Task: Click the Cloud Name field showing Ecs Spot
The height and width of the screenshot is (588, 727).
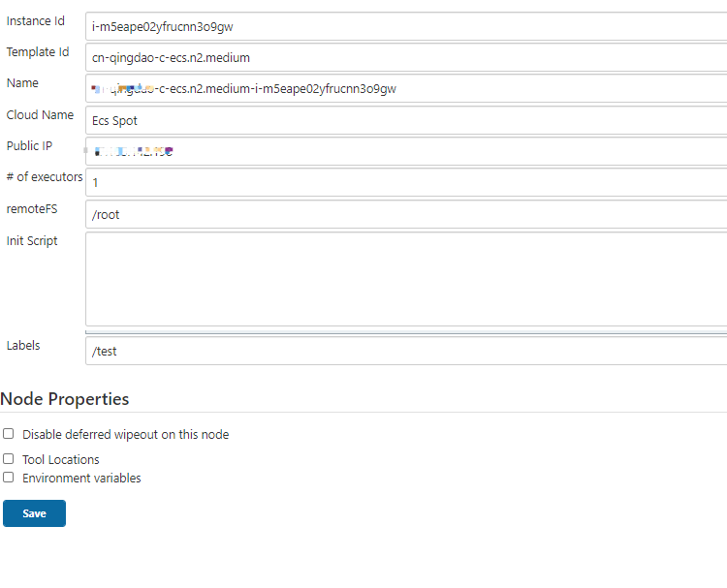Action: (406, 120)
